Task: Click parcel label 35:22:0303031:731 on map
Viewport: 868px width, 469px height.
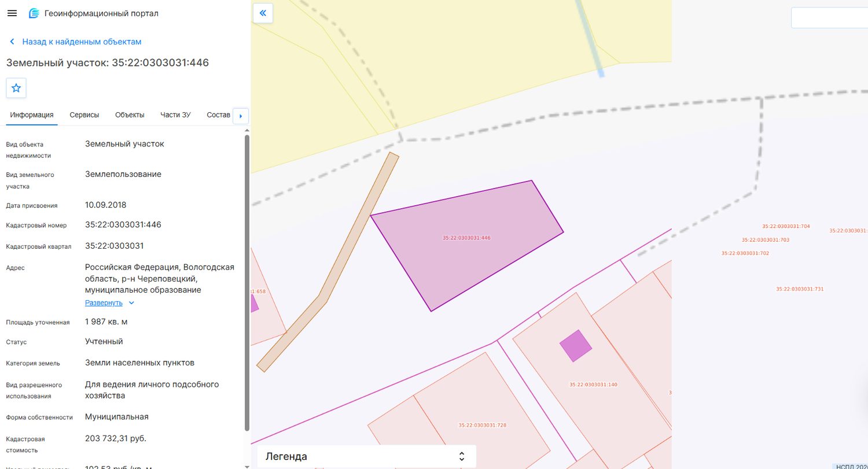Action: click(800, 289)
